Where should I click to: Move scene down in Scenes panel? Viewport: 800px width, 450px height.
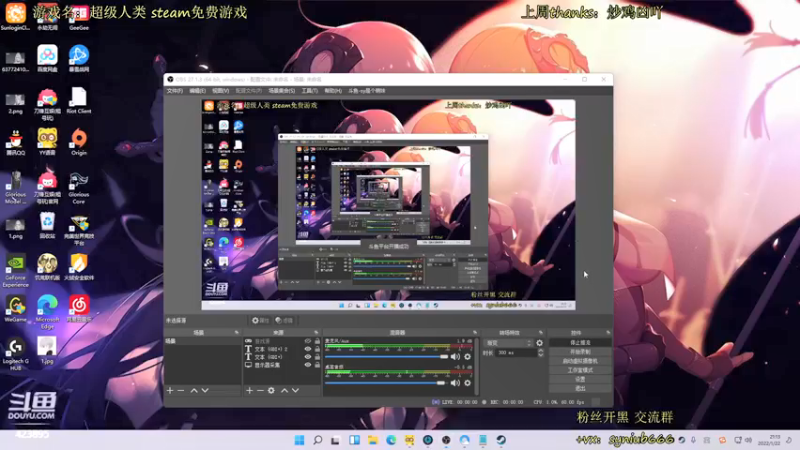[x=205, y=390]
